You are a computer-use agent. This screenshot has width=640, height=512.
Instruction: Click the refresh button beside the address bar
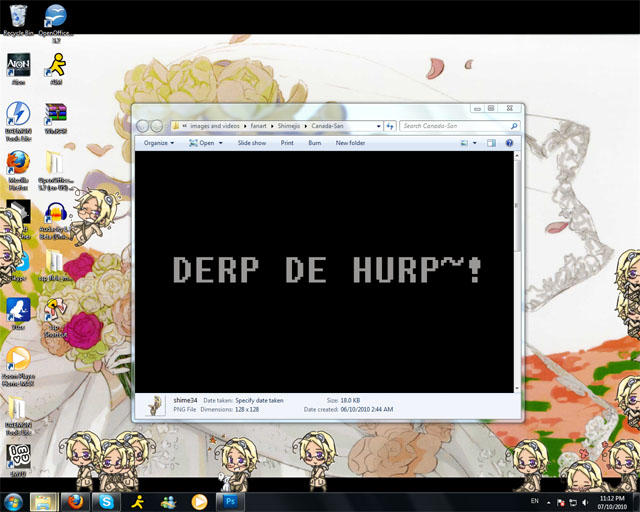390,126
